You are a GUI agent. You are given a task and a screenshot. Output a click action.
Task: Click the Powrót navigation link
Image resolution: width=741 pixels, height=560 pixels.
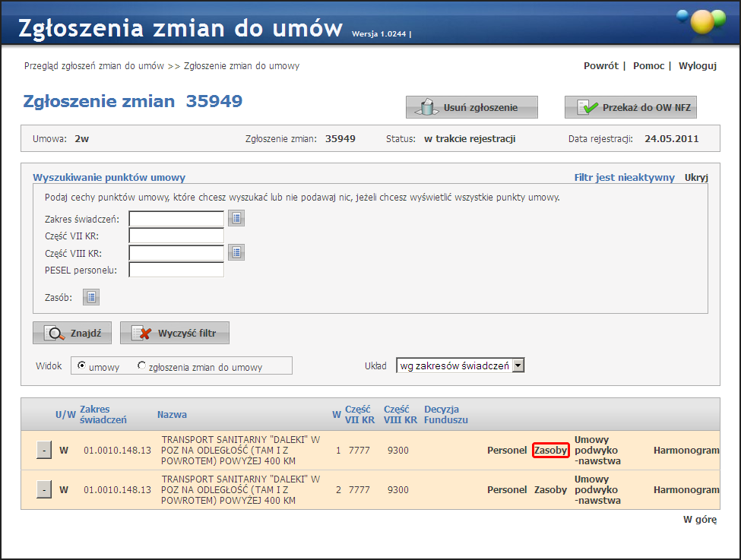point(600,66)
